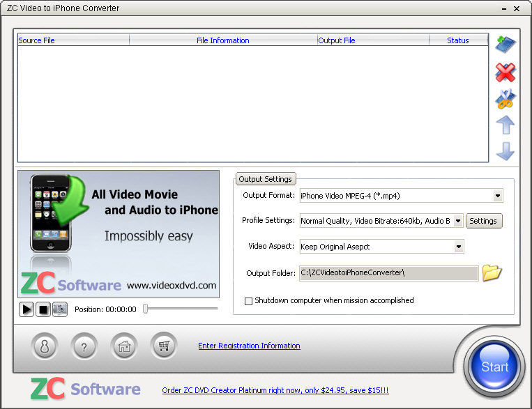532x409 pixels.
Task: Click the 'Position: 00:00:00' text
Action: (x=105, y=309)
